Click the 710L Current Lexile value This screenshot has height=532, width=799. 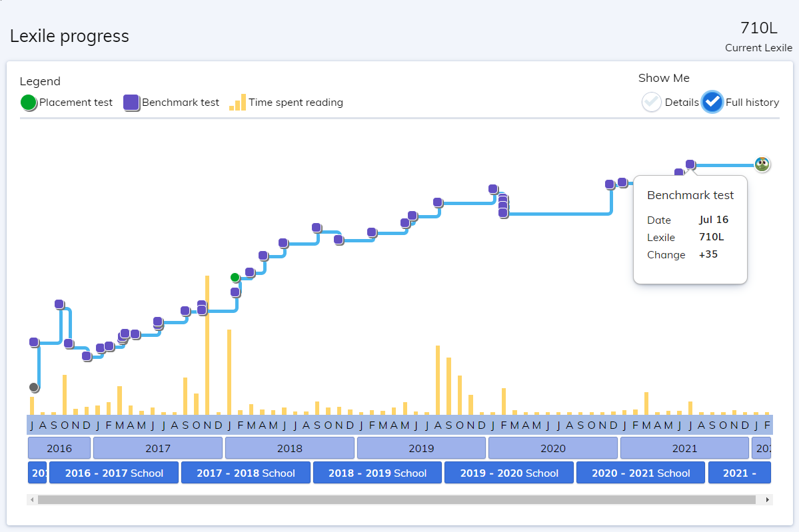[x=758, y=28]
